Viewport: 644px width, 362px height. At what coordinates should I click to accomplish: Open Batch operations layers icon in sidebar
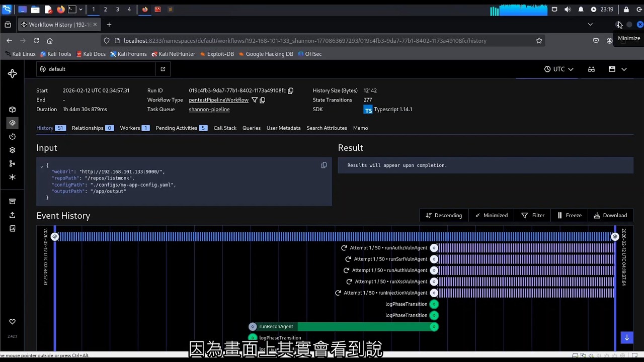tap(12, 150)
